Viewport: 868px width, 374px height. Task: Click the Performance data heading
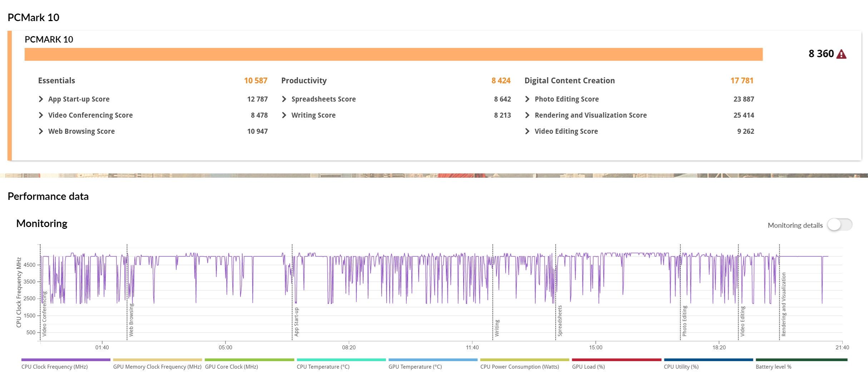click(x=48, y=196)
